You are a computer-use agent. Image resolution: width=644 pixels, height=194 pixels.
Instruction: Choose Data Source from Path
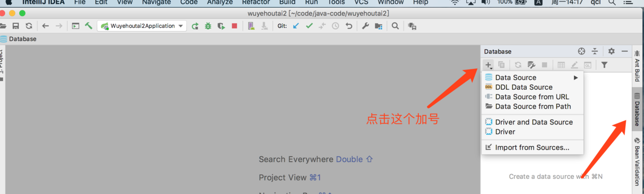532,106
